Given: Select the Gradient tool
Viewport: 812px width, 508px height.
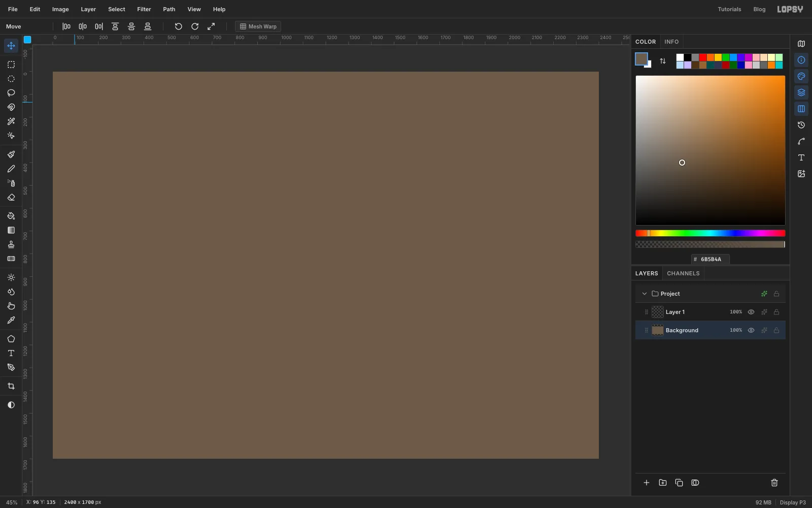Looking at the screenshot, I should (11, 230).
